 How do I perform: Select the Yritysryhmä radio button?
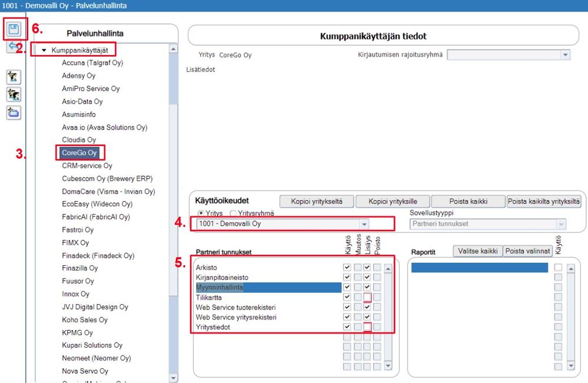[233, 213]
